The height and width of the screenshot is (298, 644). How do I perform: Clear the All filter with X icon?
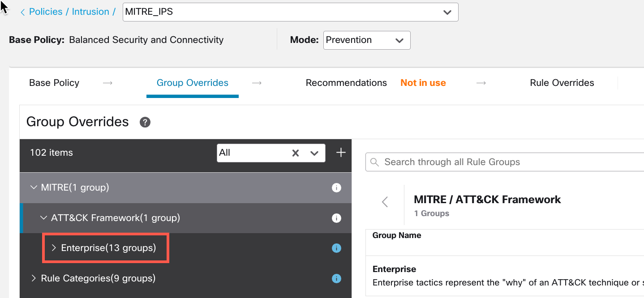(x=296, y=153)
